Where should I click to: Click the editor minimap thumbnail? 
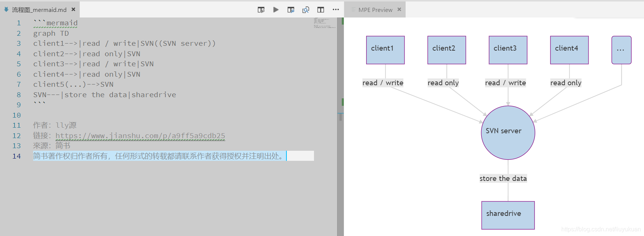click(x=324, y=23)
